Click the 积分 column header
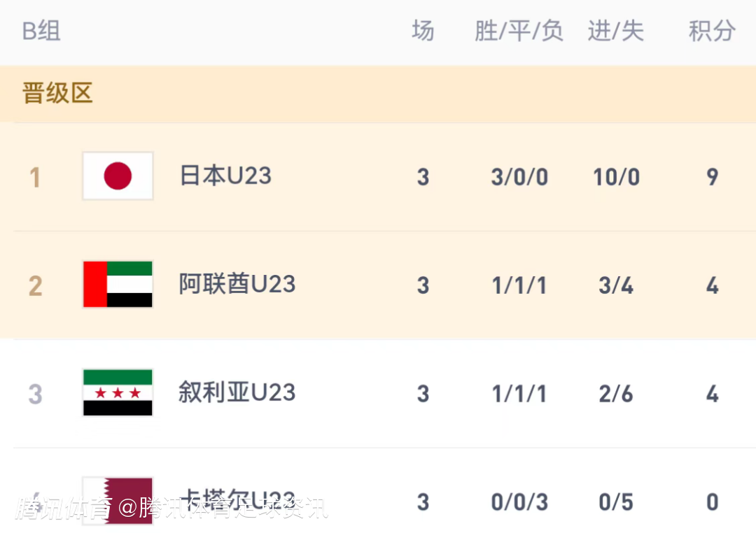 click(x=712, y=31)
